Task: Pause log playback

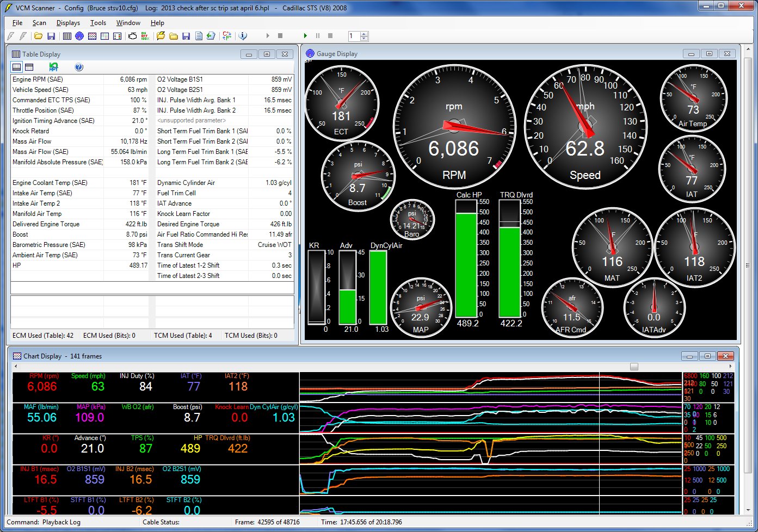Action: [318, 36]
